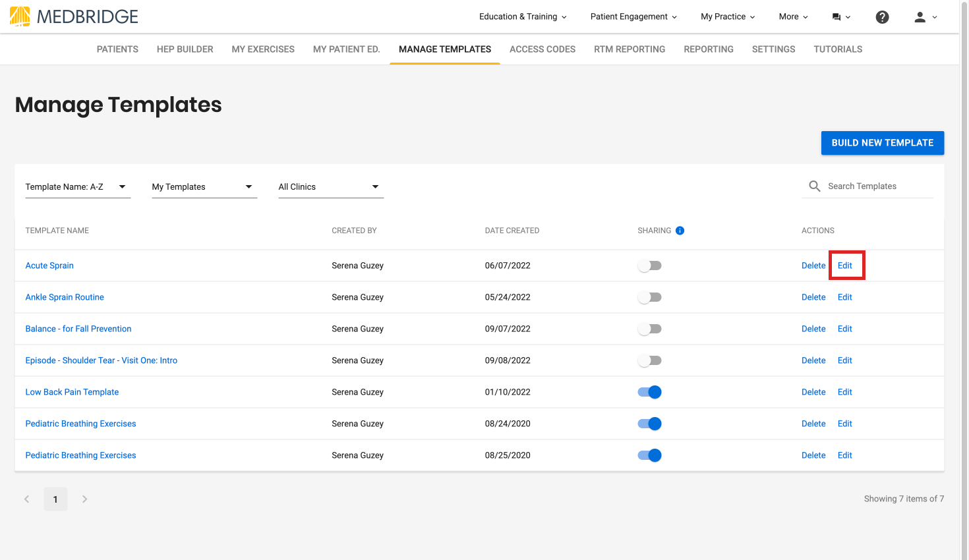Open the RTM Reporting tab

point(630,49)
